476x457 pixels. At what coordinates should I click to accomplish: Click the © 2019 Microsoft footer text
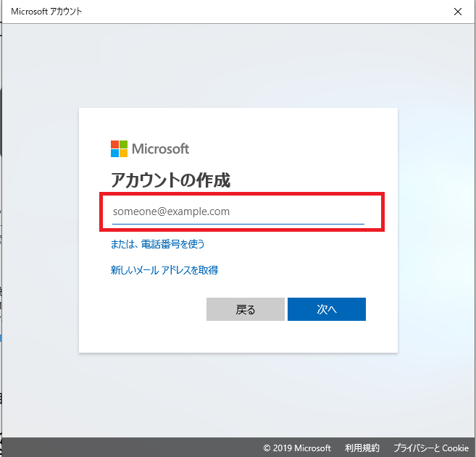tap(297, 448)
